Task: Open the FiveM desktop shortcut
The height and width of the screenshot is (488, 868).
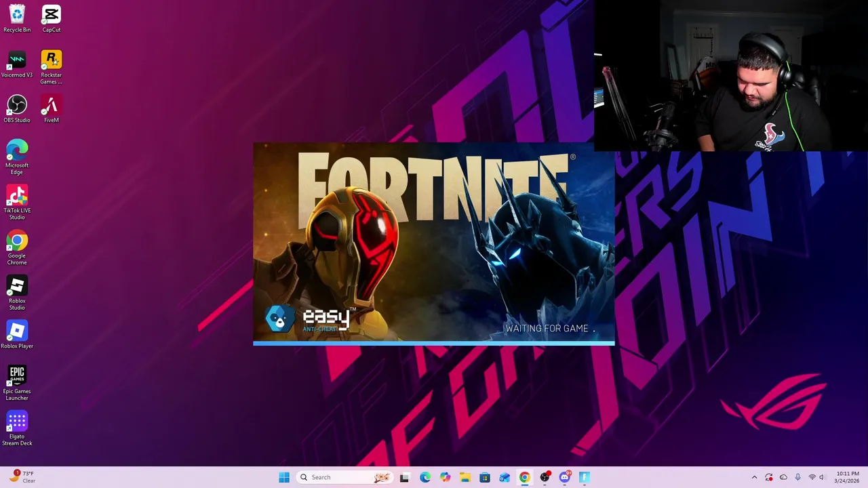Action: pyautogui.click(x=52, y=109)
